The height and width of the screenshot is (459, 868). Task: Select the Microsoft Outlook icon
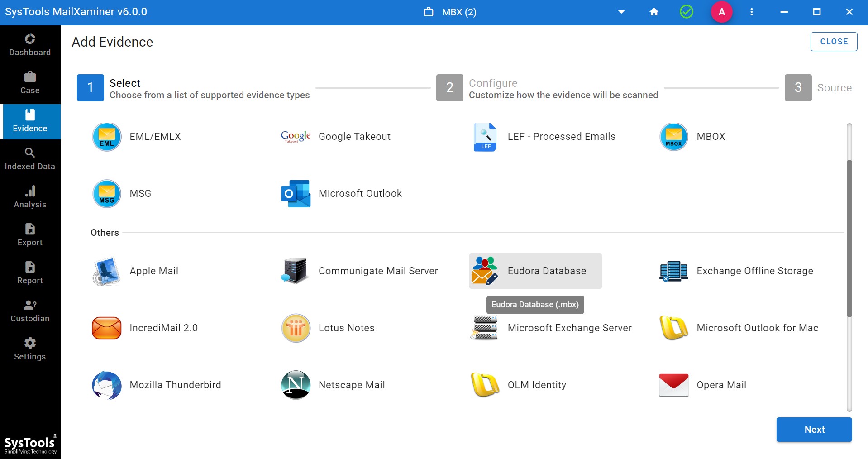click(296, 194)
